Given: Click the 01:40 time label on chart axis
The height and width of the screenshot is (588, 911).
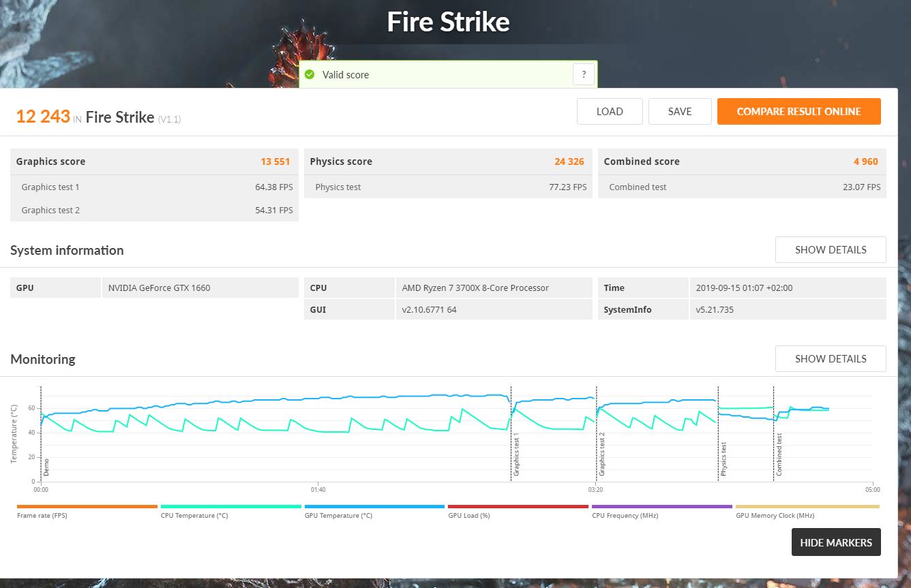Looking at the screenshot, I should click(x=318, y=489).
